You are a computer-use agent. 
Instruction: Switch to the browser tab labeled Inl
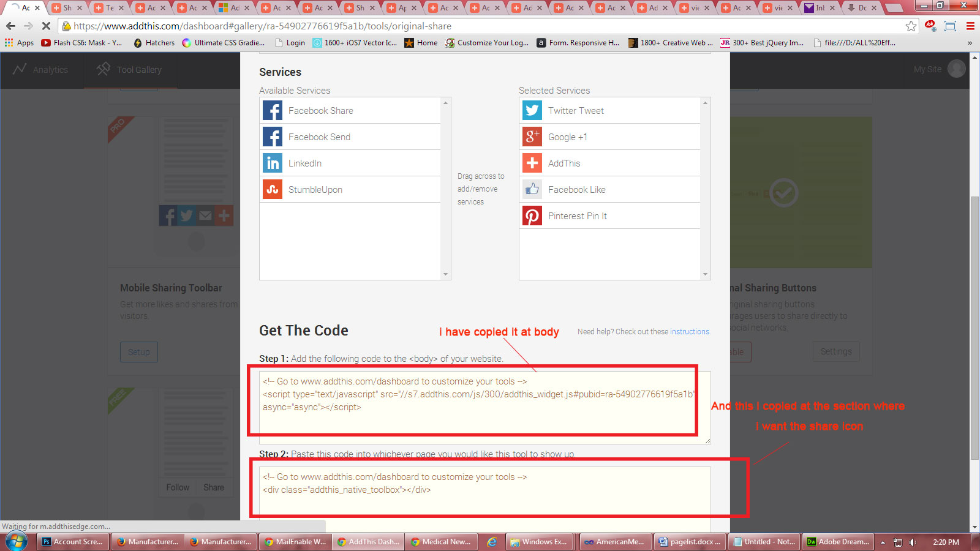818,7
